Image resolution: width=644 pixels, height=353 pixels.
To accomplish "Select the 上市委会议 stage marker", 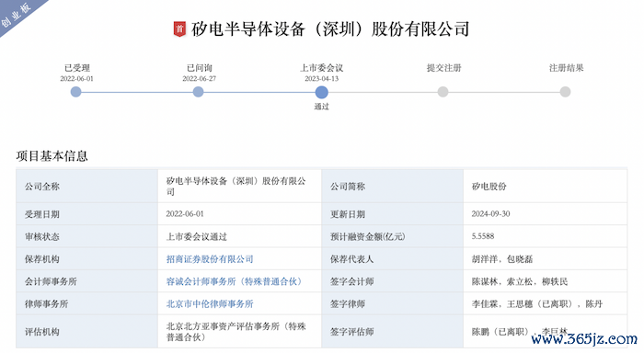I will coord(322,92).
